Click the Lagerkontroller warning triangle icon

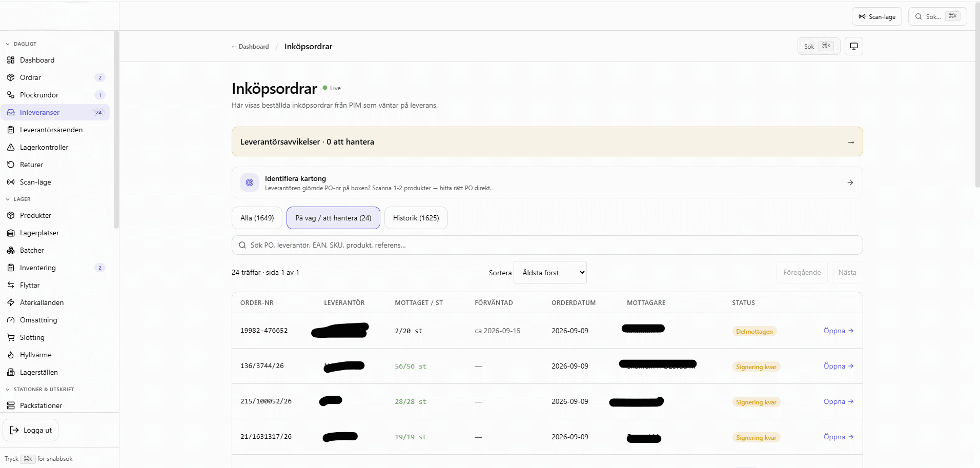(11, 147)
